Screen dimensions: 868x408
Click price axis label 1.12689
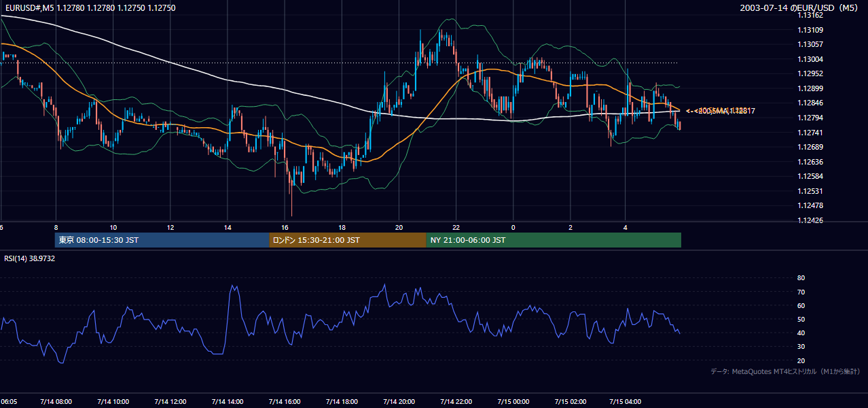click(811, 147)
